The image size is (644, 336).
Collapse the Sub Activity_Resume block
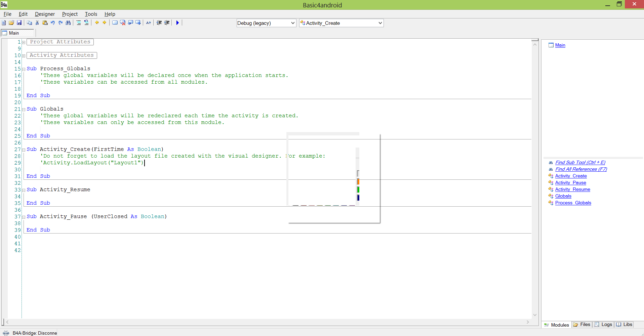pos(24,190)
